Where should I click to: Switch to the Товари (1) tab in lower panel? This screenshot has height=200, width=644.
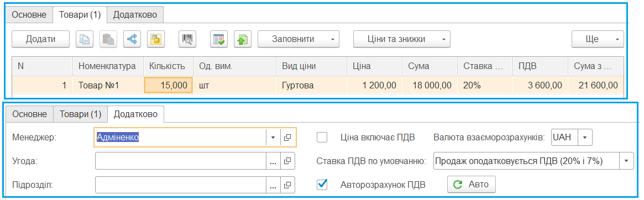tap(81, 114)
